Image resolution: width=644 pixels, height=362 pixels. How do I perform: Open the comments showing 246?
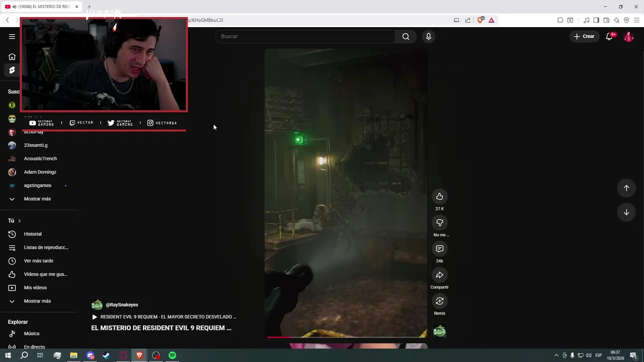[440, 248]
